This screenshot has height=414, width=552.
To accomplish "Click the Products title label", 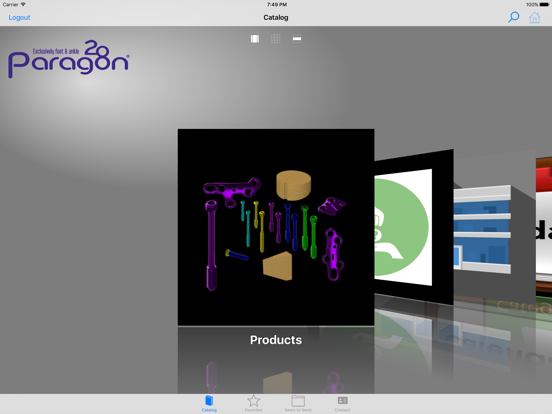I will (x=276, y=340).
